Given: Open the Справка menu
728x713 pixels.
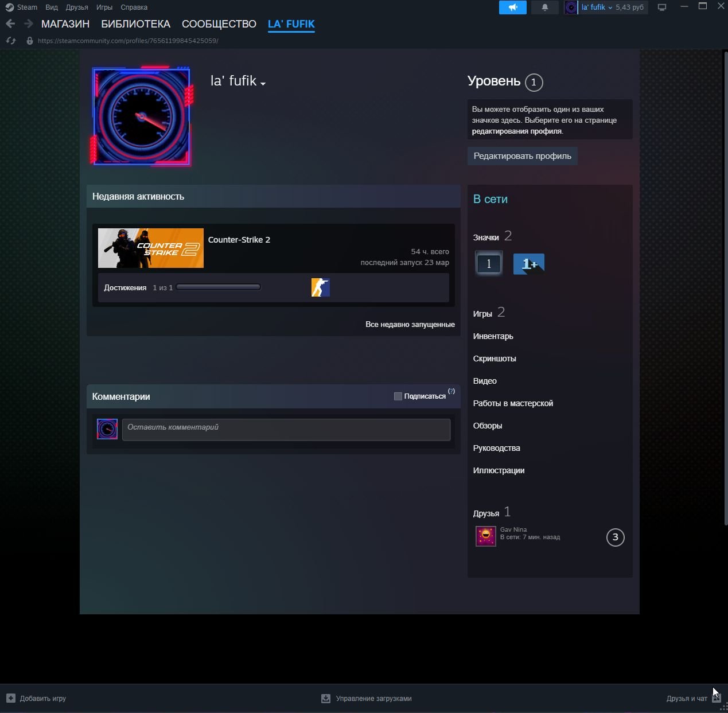Looking at the screenshot, I should point(134,7).
